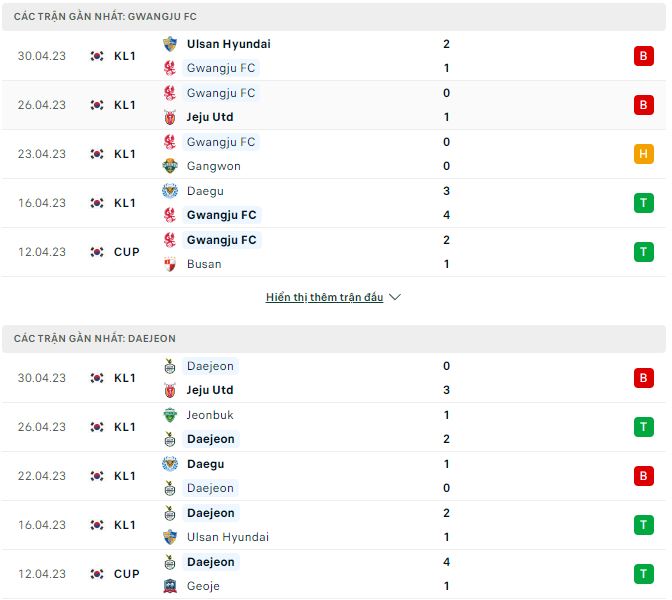Click the Daegu crest in Daejeon's 22.04.23 match

[170, 464]
